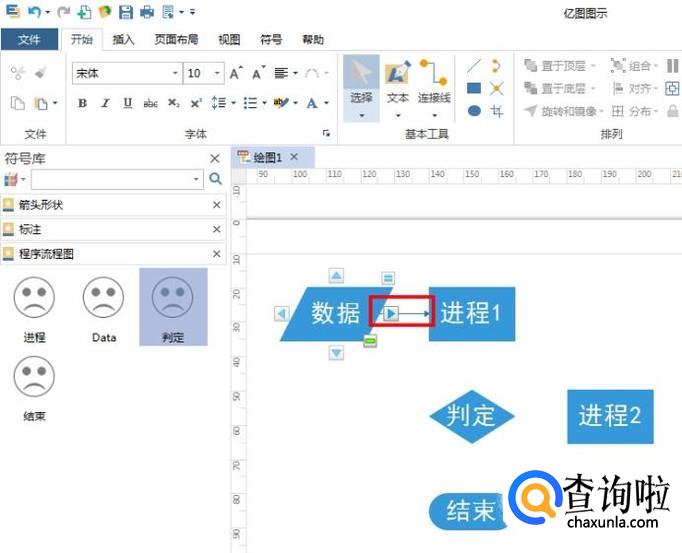Screen dimensions: 682x553
Task: Switch to the 页面布局 ribbon tab
Action: point(176,40)
